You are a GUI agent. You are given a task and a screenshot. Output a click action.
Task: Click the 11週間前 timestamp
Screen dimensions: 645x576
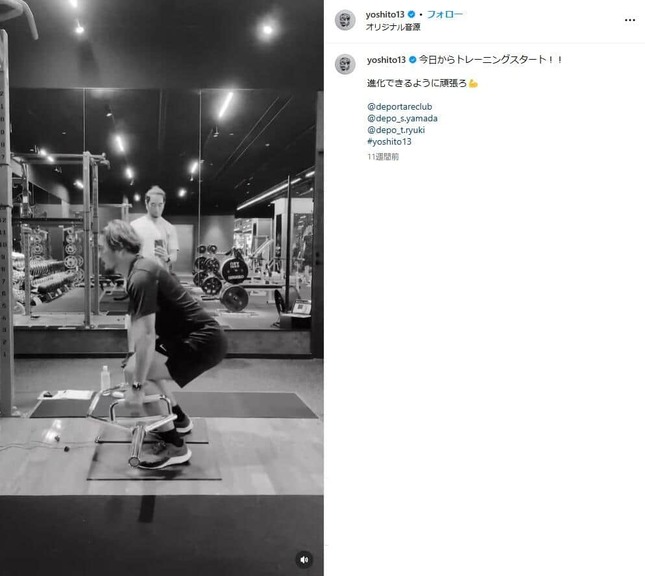[383, 157]
